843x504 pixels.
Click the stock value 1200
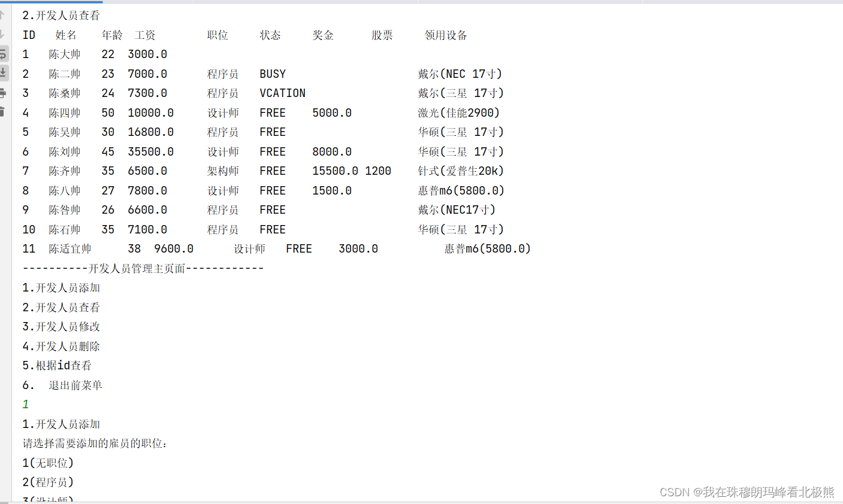(x=378, y=171)
